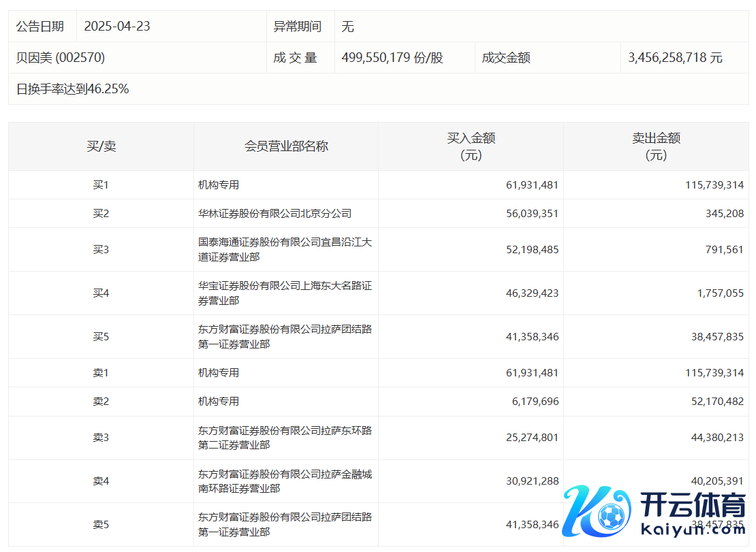Open 东方财富证券 拉萨东环路第二证券营业部 entry
Viewport: 756px width, 552px height.
click(285, 438)
